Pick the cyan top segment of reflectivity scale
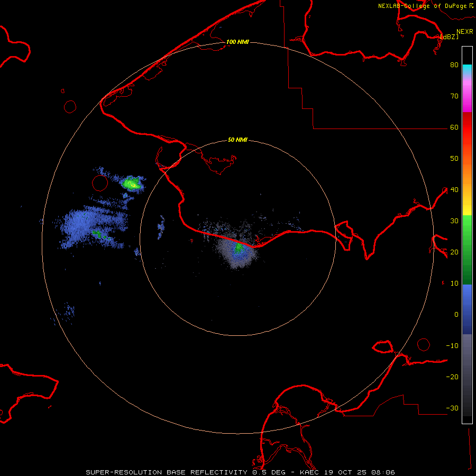Screen dimensions: 476x476 pyautogui.click(x=467, y=69)
